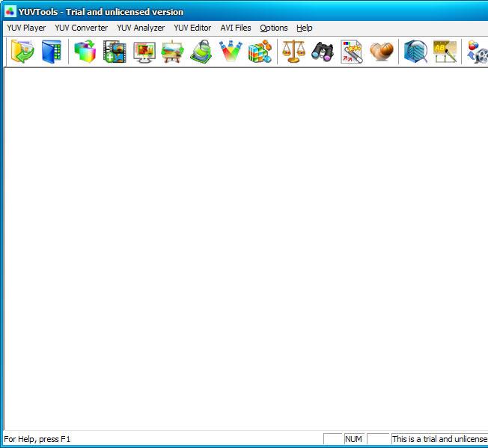Screen dimensions: 488x448
Task: Click the multicolor block cube icon
Action: [x=259, y=52]
